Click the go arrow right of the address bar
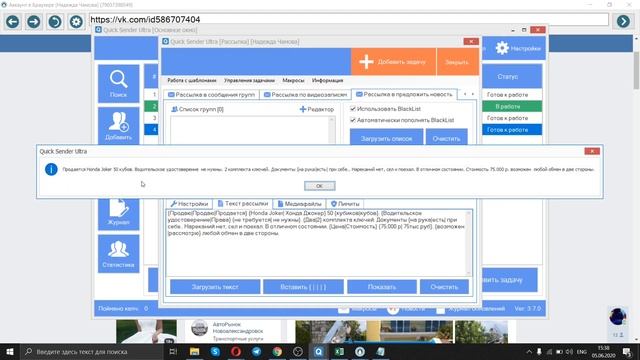Image resolution: width=640 pixels, height=360 pixels. 623,21
